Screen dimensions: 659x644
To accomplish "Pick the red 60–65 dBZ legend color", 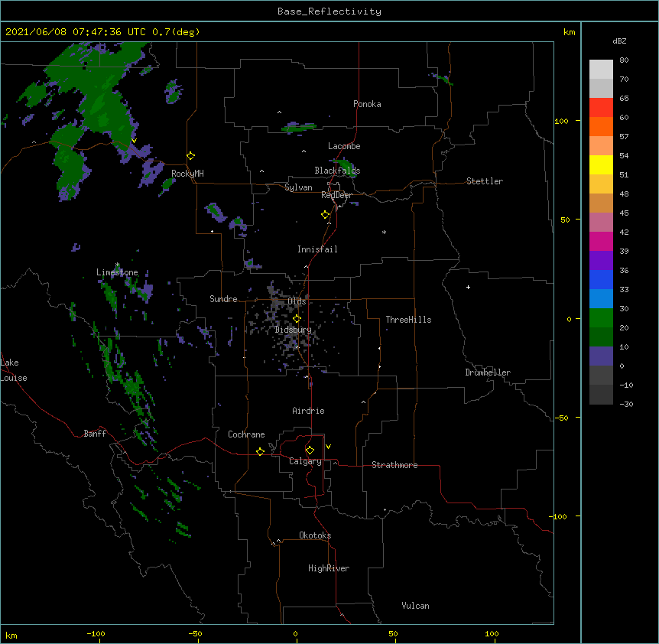I will [601, 108].
